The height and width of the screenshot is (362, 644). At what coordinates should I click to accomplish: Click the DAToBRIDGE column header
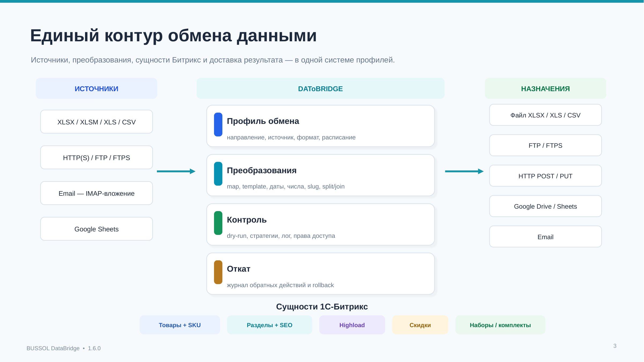tap(321, 88)
